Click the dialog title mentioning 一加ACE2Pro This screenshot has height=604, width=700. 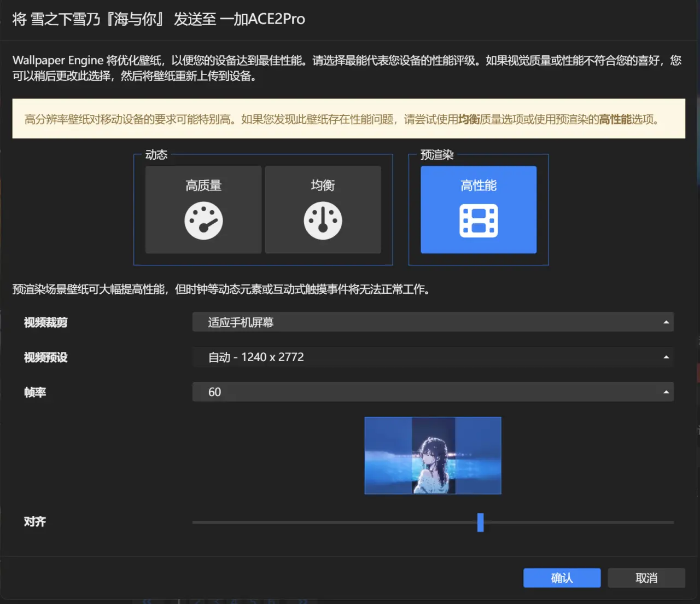(x=159, y=19)
